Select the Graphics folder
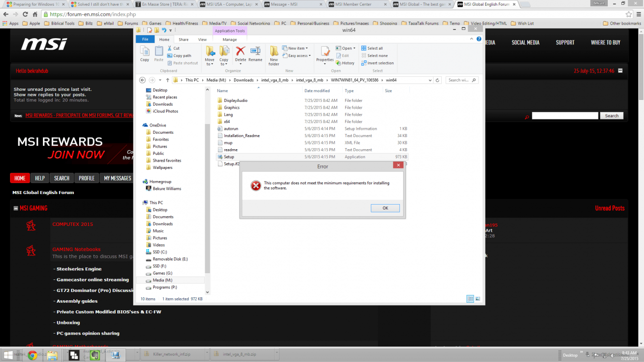Screen dimensions: 644x362 pyautogui.click(x=231, y=108)
